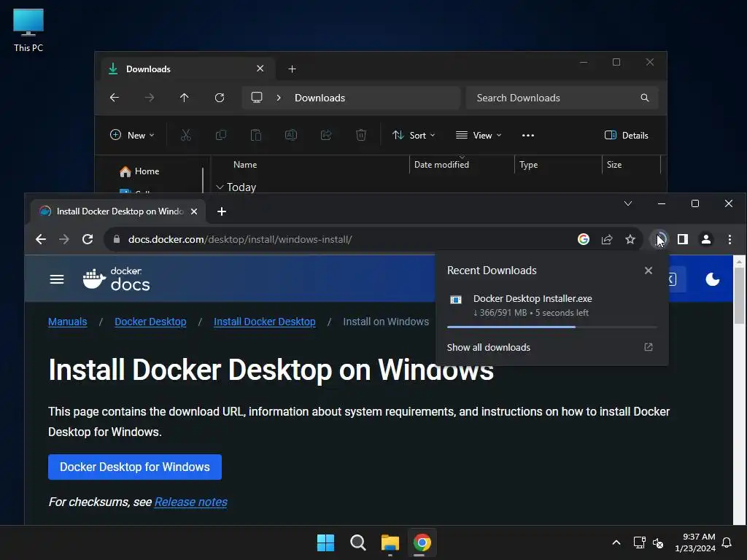Refresh the Downloads folder in File Explorer
Screen dimensions: 747x560
(x=220, y=98)
